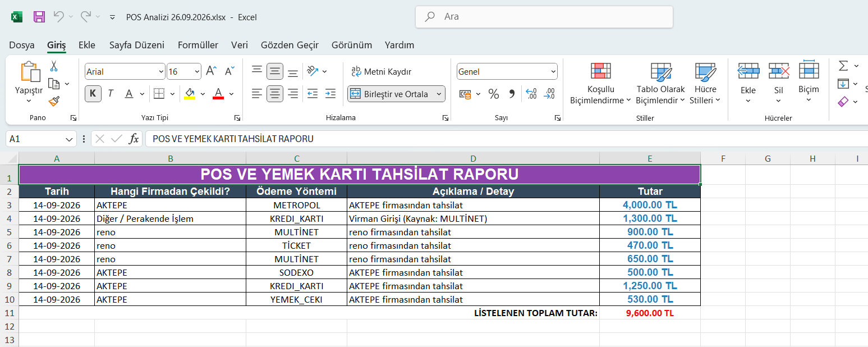Screen dimensions: 868x347
Task: Expand the Name Box dropdown
Action: [69, 139]
